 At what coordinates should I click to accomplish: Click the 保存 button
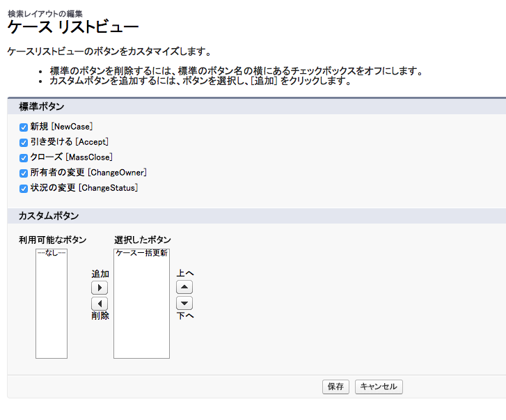pos(335,387)
